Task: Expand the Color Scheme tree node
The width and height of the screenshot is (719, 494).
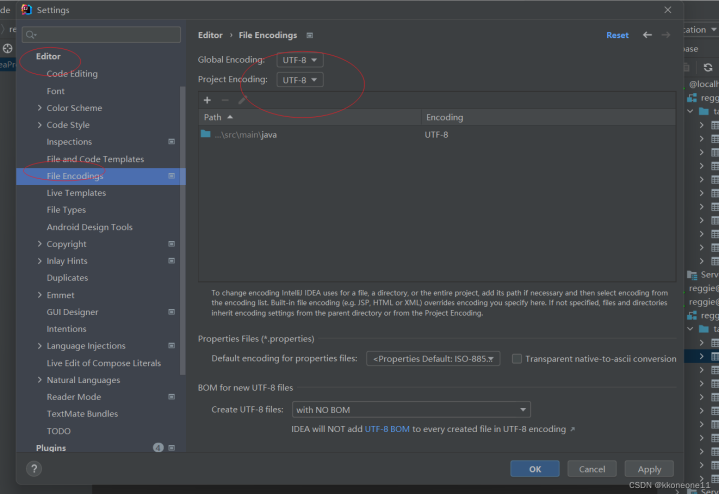Action: (x=39, y=108)
